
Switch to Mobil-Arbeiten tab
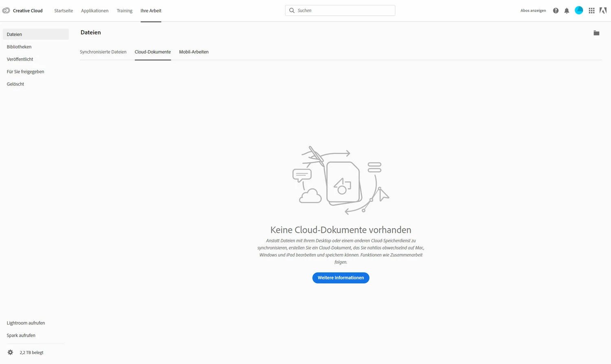click(x=194, y=52)
